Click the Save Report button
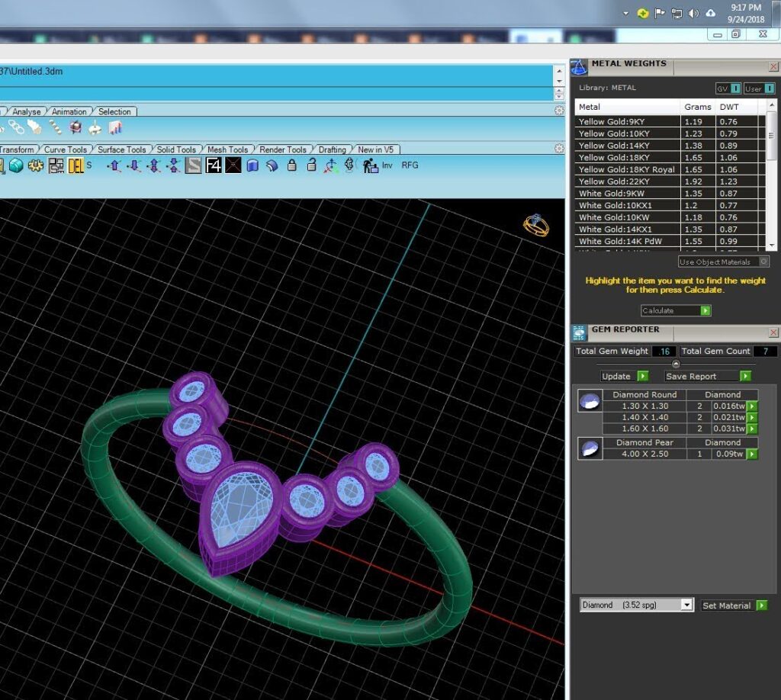The width and height of the screenshot is (781, 700). pyautogui.click(x=708, y=377)
